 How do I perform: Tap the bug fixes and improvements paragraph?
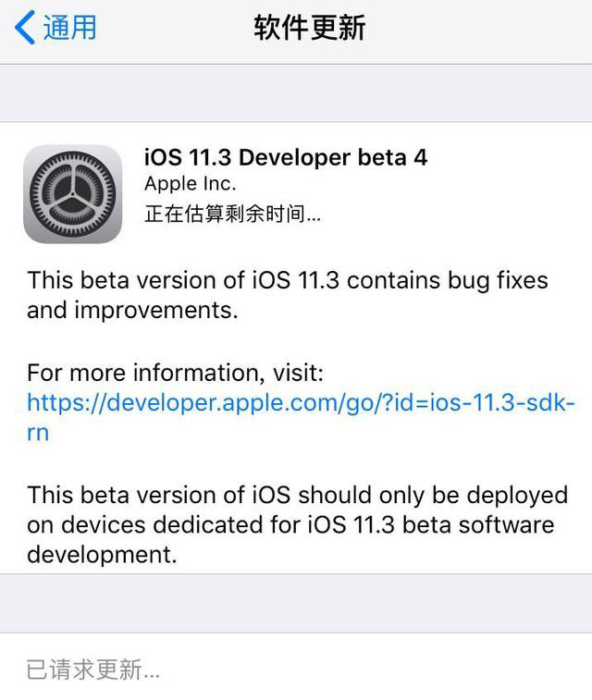tap(288, 295)
